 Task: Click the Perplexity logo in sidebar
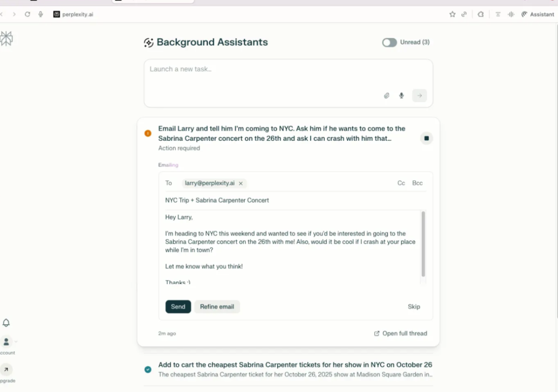click(x=6, y=39)
